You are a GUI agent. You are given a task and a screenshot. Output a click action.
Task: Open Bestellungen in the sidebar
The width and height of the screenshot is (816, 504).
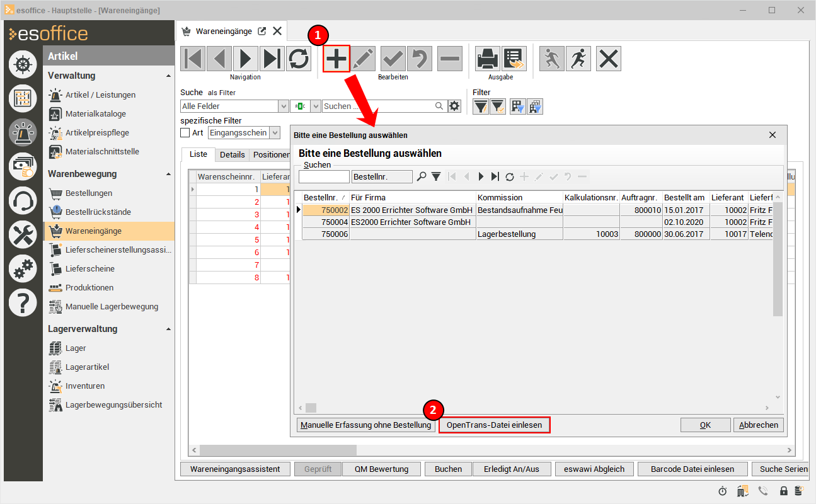(x=89, y=193)
